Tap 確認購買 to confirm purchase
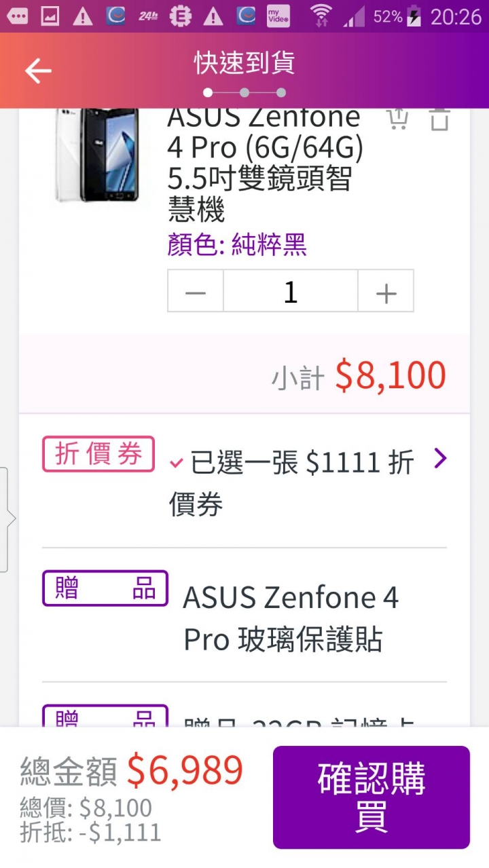Image resolution: width=489 pixels, height=868 pixels. point(372,797)
